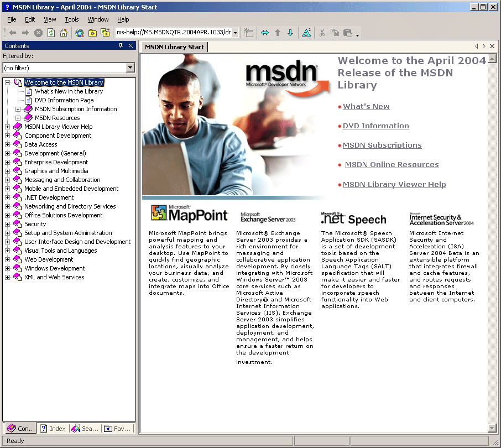Click the Forward arrow toolbar icon

point(25,33)
